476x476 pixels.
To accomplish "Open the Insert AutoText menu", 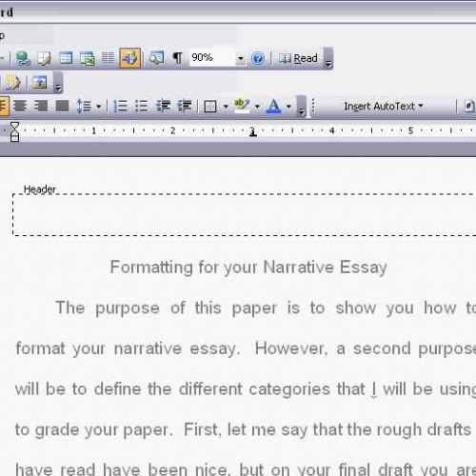I will 384,106.
